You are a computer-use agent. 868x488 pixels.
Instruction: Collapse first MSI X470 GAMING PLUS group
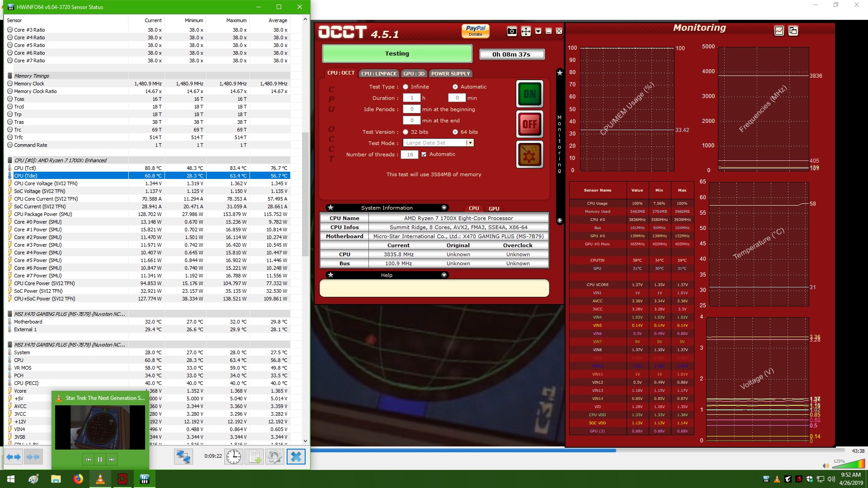10,314
